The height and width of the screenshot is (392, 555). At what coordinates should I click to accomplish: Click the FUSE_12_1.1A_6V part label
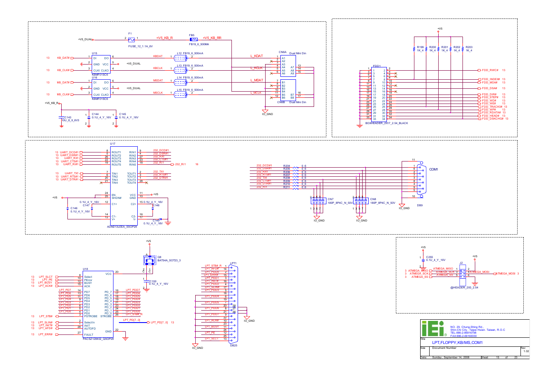pyautogui.click(x=140, y=46)
